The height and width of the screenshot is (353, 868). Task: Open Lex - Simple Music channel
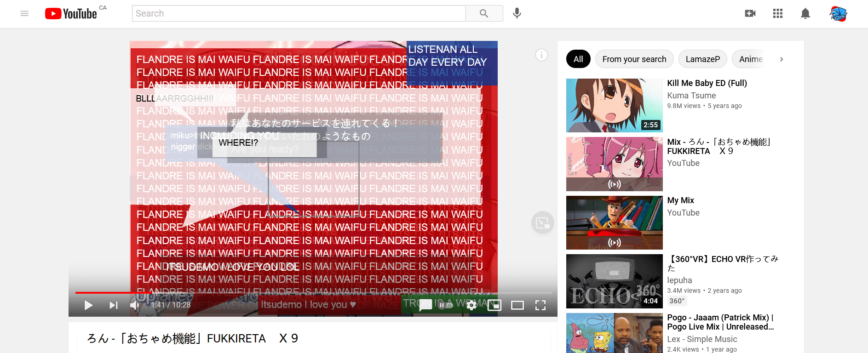click(x=702, y=339)
